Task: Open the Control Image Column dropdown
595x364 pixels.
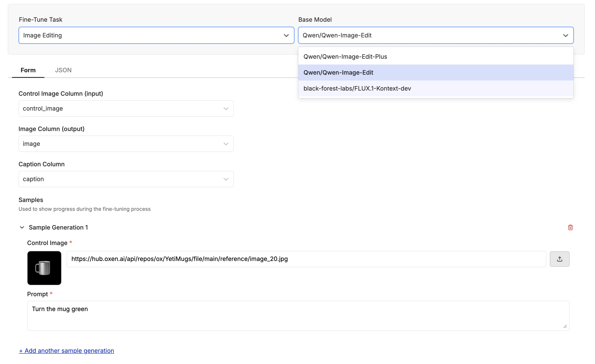Action: [x=126, y=108]
